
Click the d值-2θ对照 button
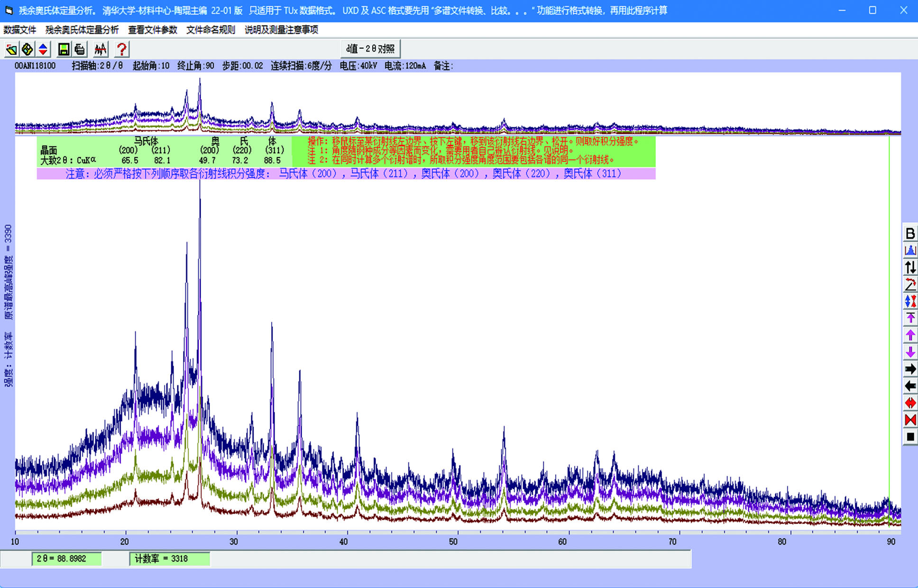[370, 49]
